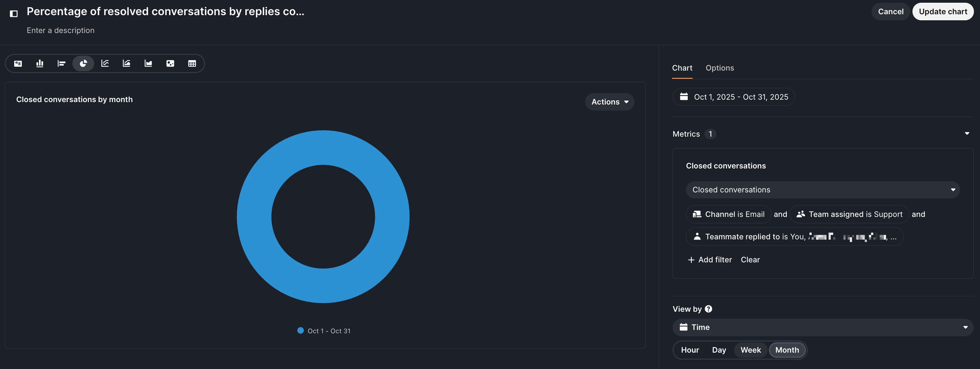Select the KPI number chart type
980x369 pixels.
(x=18, y=64)
